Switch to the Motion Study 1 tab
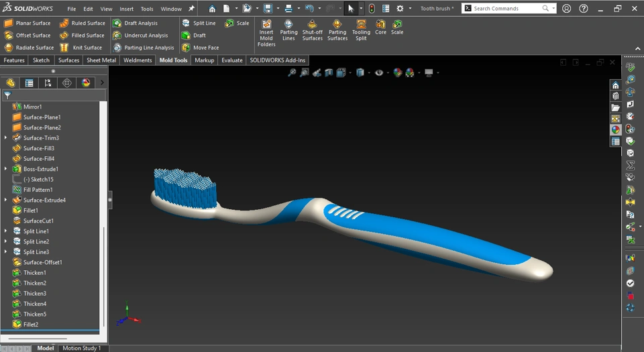Viewport: 644px width, 352px height. 81,348
